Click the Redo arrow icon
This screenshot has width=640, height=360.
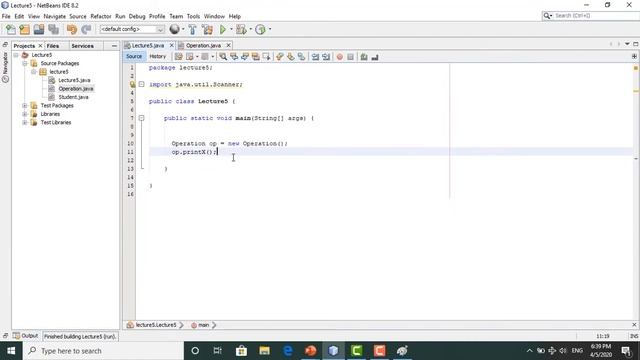click(x=86, y=29)
